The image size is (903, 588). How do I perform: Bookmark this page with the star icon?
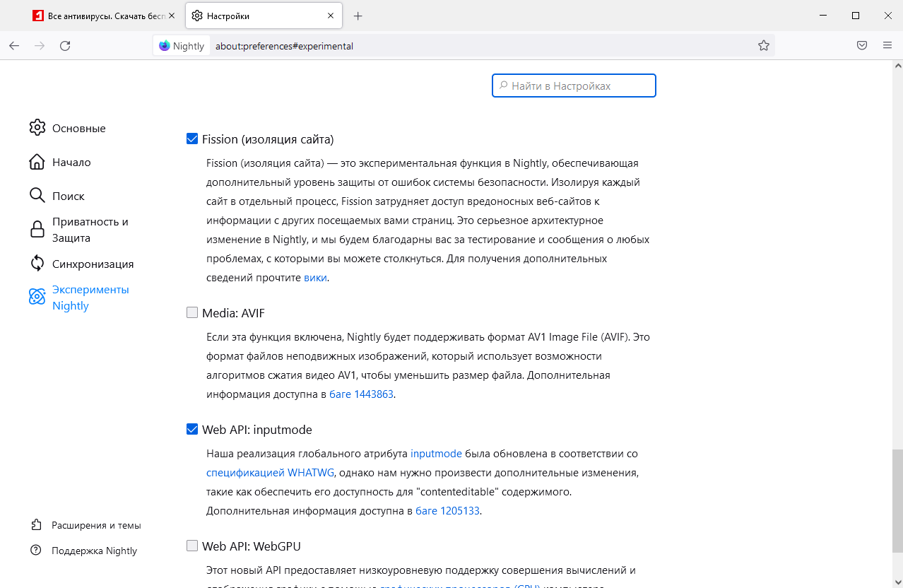pos(764,46)
